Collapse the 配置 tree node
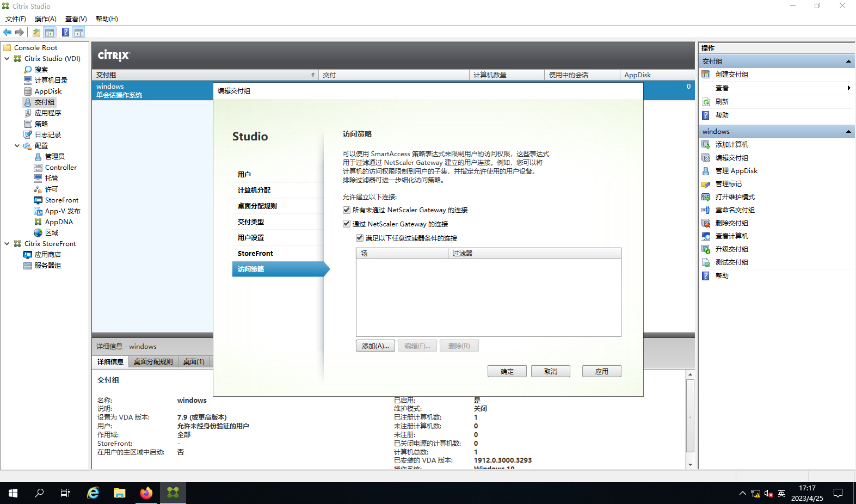856x504 pixels. tap(17, 146)
